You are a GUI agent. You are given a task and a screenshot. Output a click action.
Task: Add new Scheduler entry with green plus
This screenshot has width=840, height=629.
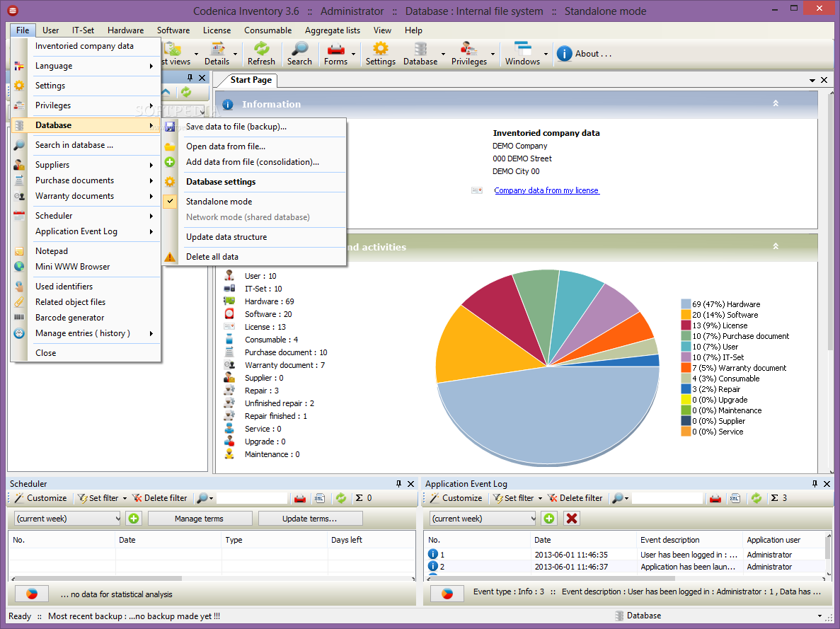133,518
